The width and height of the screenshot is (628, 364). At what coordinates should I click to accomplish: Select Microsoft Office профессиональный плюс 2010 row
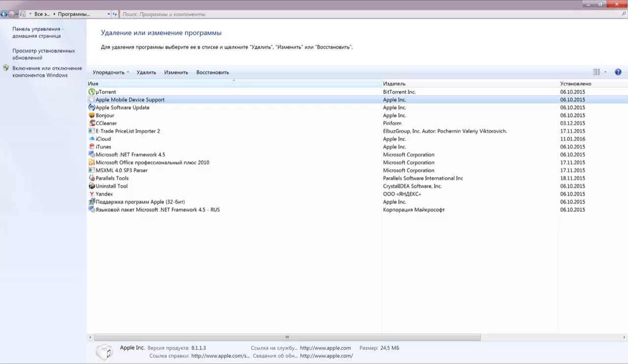[153, 162]
